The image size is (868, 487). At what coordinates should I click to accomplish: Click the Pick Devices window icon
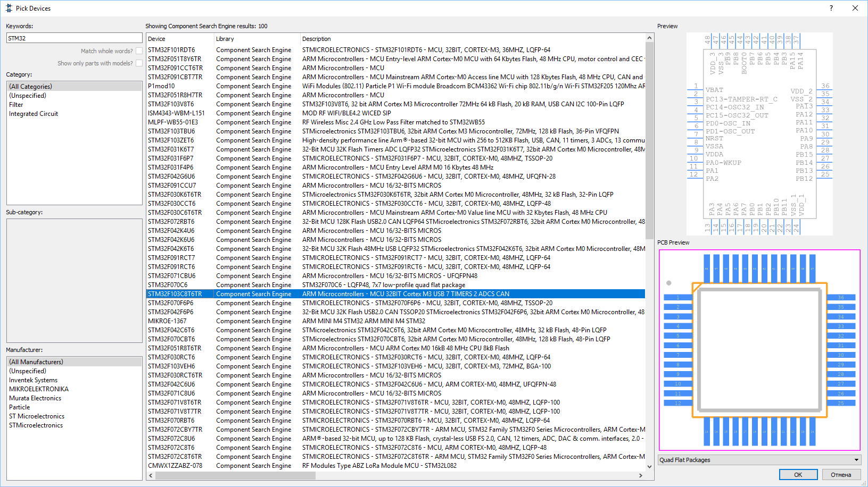pos(9,8)
